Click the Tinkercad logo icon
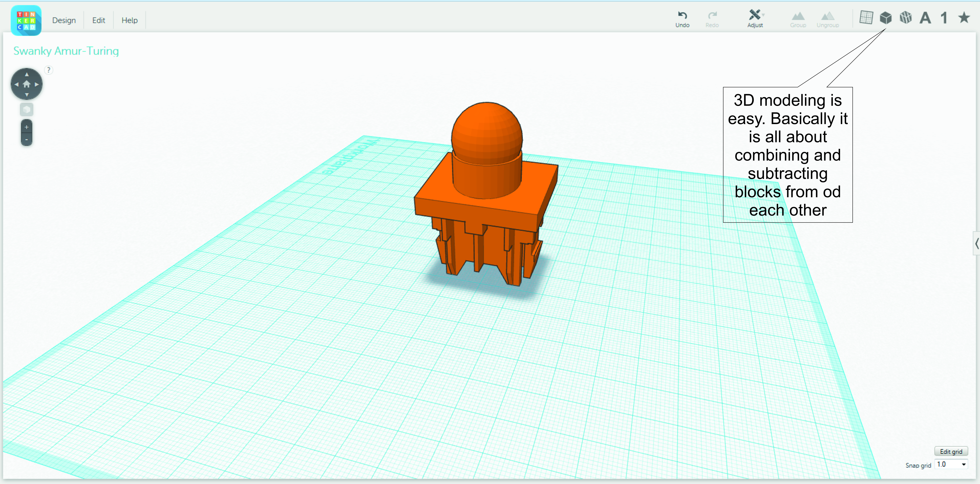 click(x=26, y=20)
